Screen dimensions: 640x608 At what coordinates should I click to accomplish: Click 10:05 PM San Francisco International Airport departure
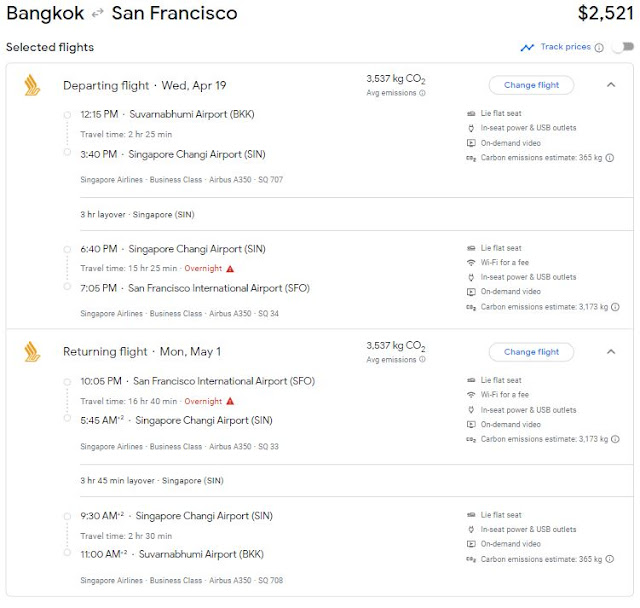tap(198, 381)
